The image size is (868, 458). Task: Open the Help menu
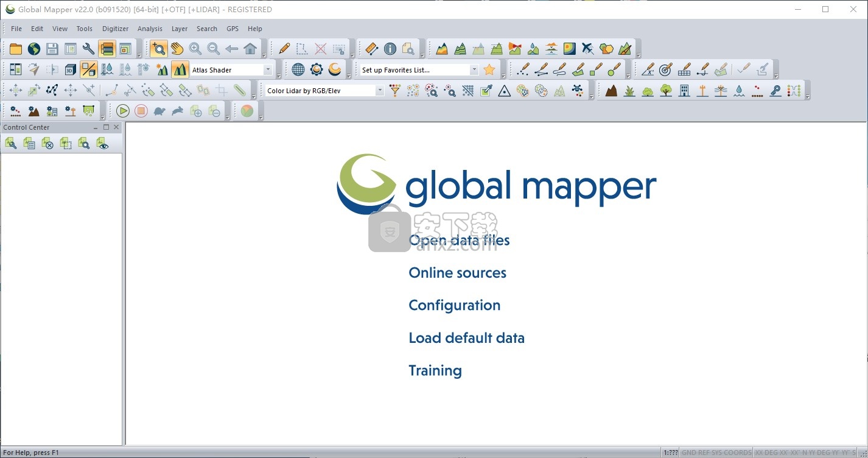(x=255, y=29)
